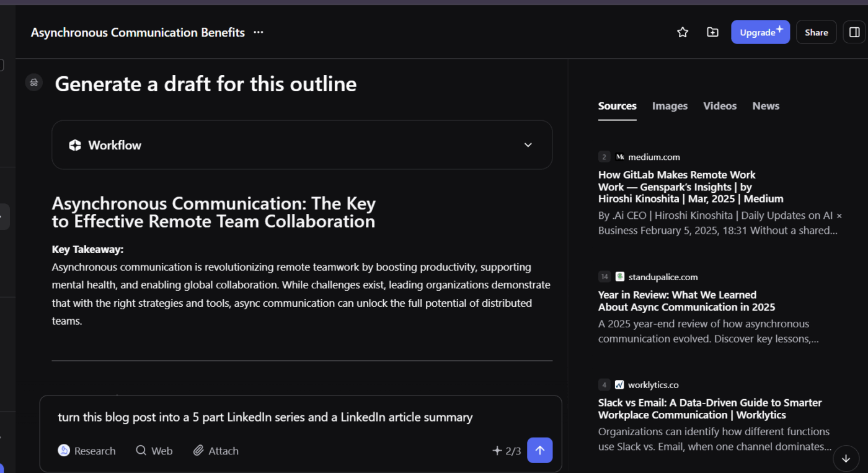This screenshot has width=868, height=473.
Task: Click the star favorite icon
Action: tap(683, 32)
